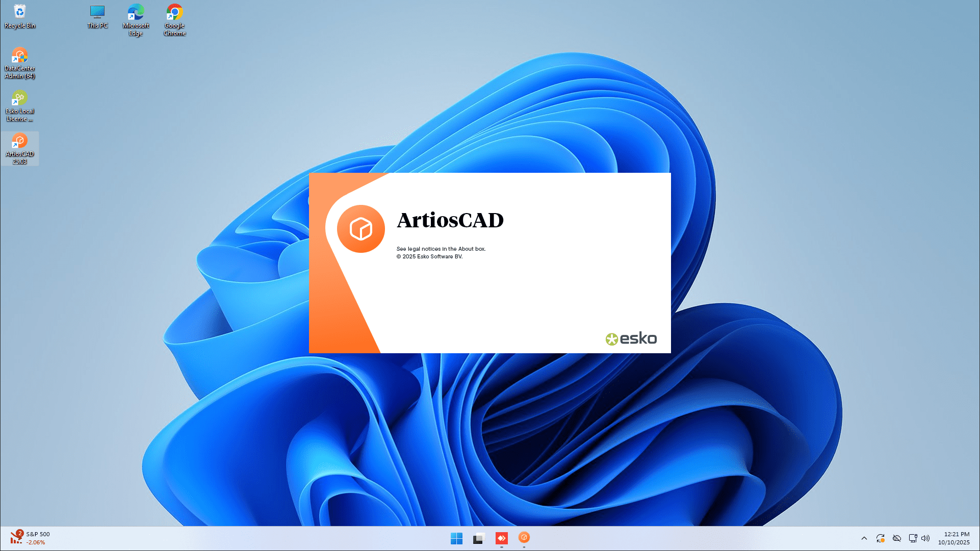The width and height of the screenshot is (980, 551).
Task: Click the Esko Local License shortcut
Action: (x=20, y=105)
